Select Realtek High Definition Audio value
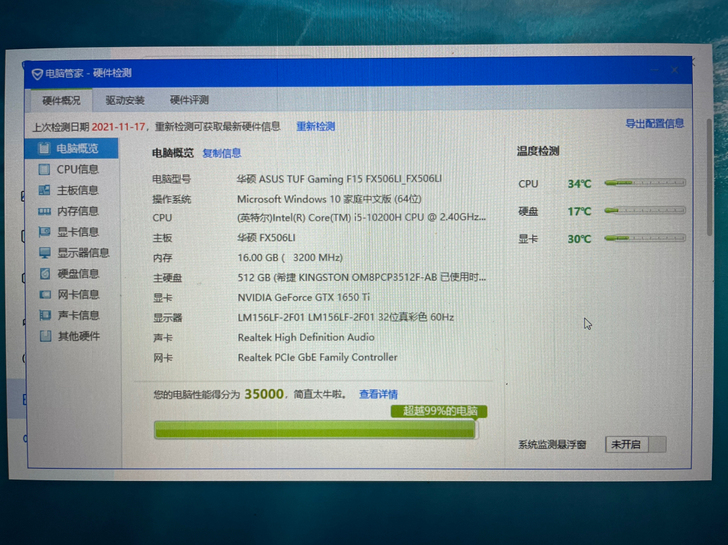 tap(306, 337)
